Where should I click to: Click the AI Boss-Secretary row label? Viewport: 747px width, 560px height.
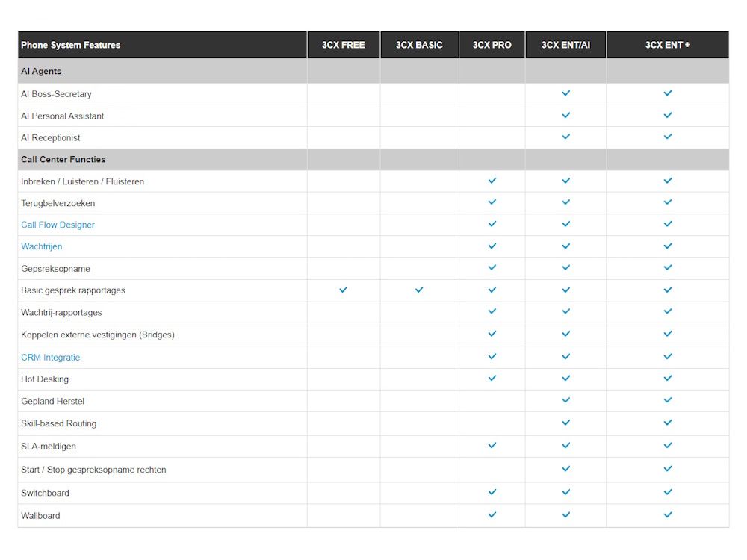56,94
